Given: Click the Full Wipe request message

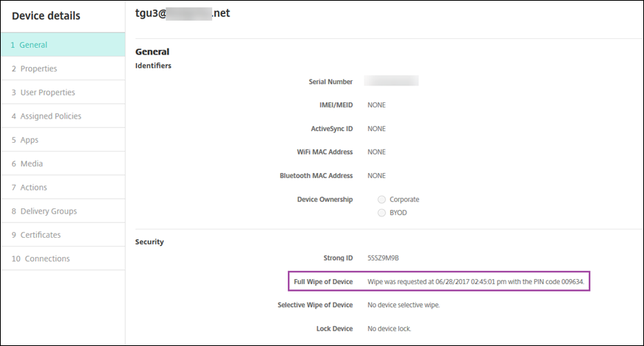Looking at the screenshot, I should pos(480,282).
